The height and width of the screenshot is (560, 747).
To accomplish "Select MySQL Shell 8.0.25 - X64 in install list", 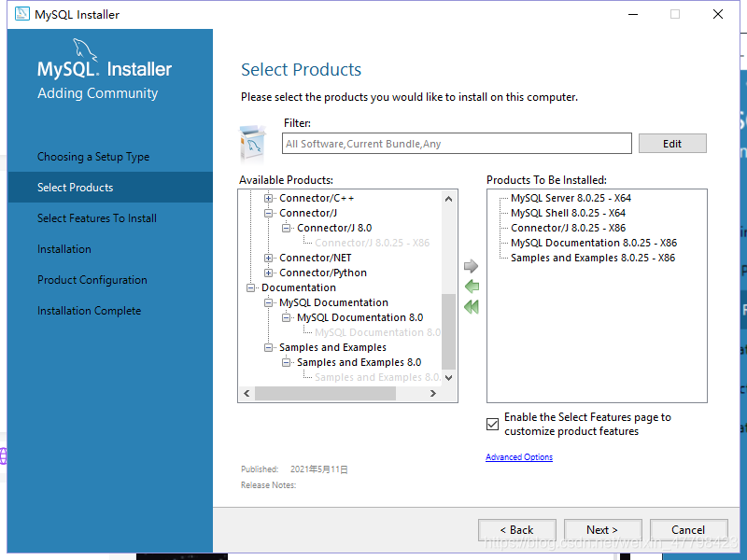I will pyautogui.click(x=568, y=213).
